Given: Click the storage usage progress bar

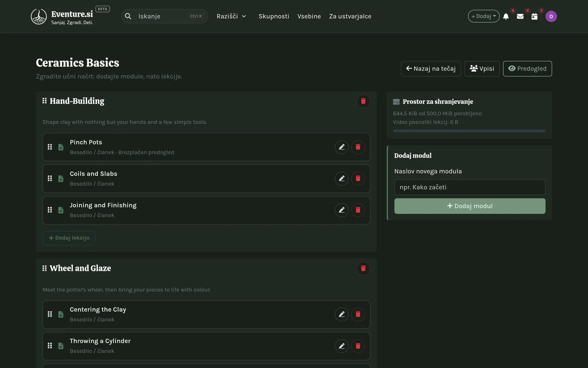Looking at the screenshot, I should pos(469,131).
